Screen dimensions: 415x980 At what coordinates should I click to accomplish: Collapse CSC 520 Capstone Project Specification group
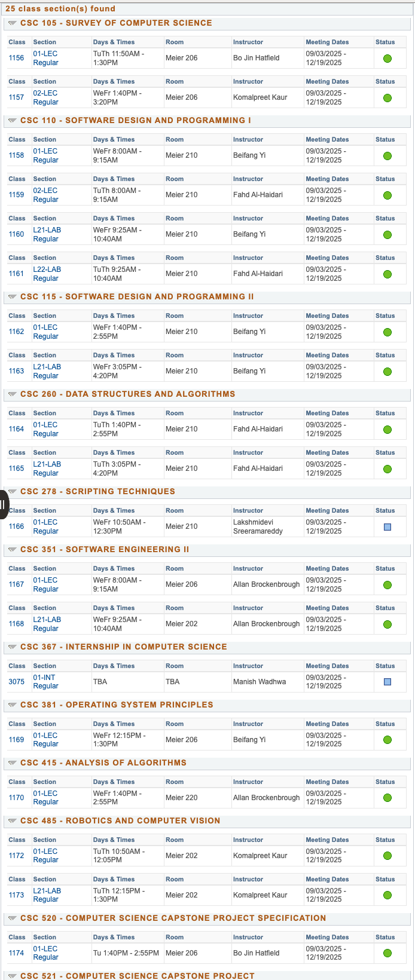[12, 918]
